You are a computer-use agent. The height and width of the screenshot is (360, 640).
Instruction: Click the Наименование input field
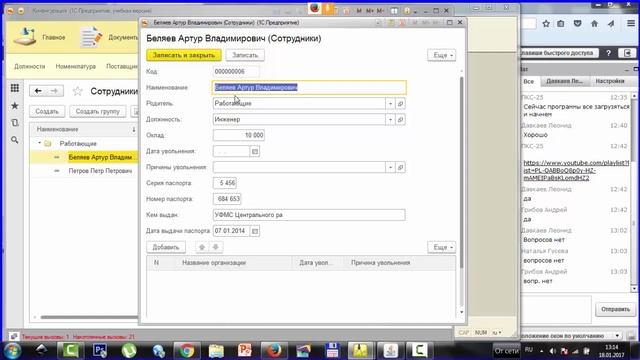[x=309, y=87]
